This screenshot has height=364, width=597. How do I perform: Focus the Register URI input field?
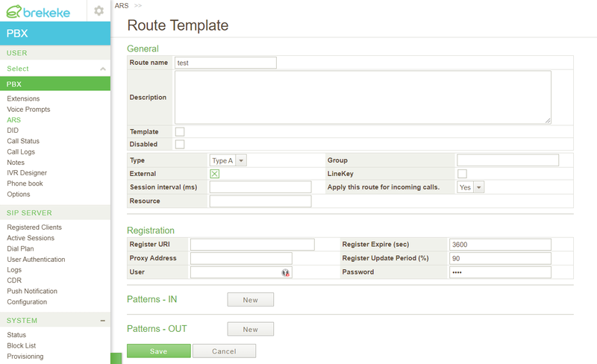252,245
